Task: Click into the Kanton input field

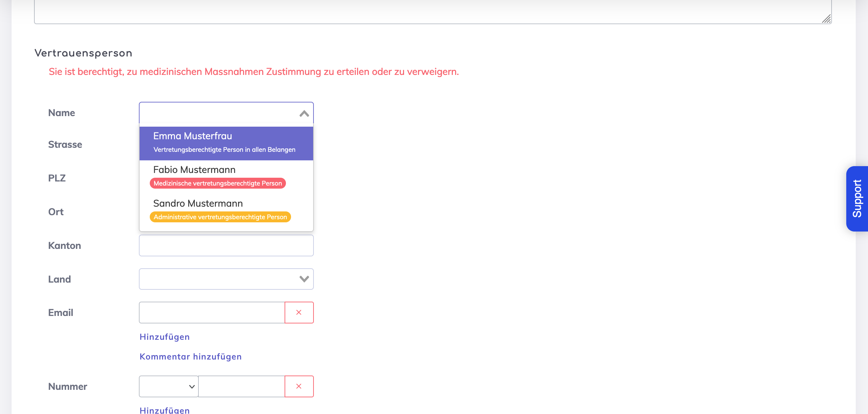Action: point(226,245)
